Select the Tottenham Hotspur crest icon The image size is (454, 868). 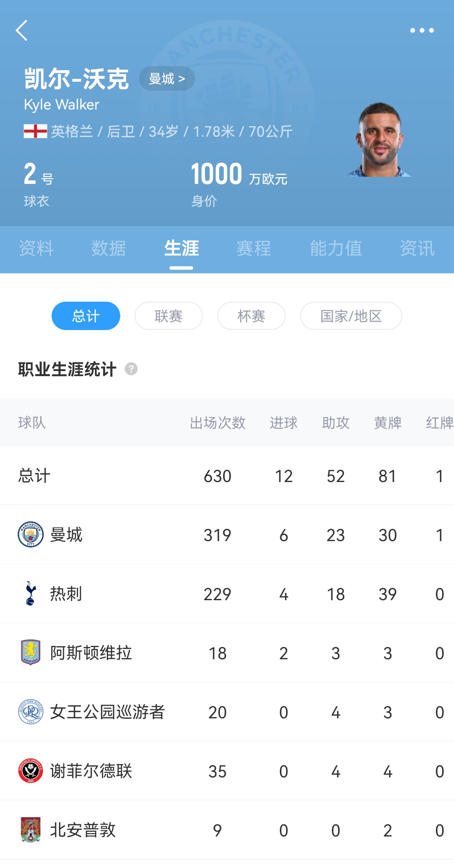(31, 593)
